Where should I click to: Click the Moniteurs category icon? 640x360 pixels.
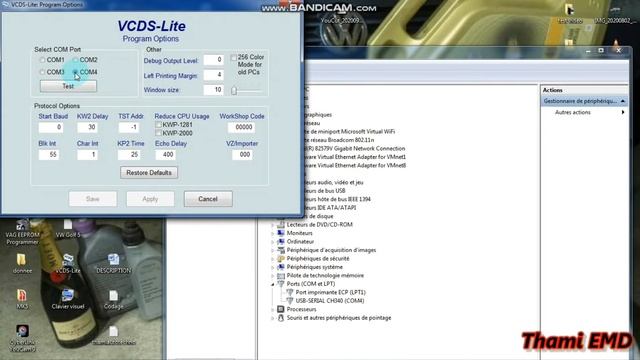tap(281, 233)
